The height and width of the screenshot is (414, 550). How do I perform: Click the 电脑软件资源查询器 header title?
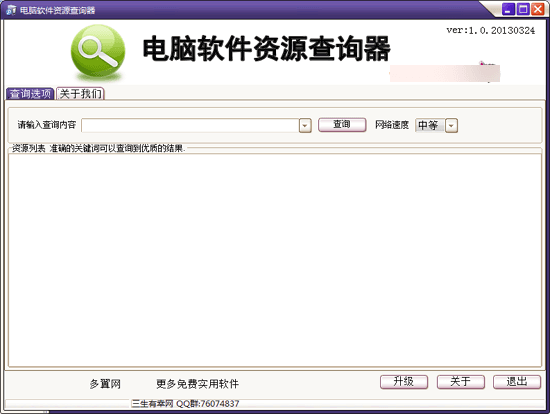[x=266, y=48]
